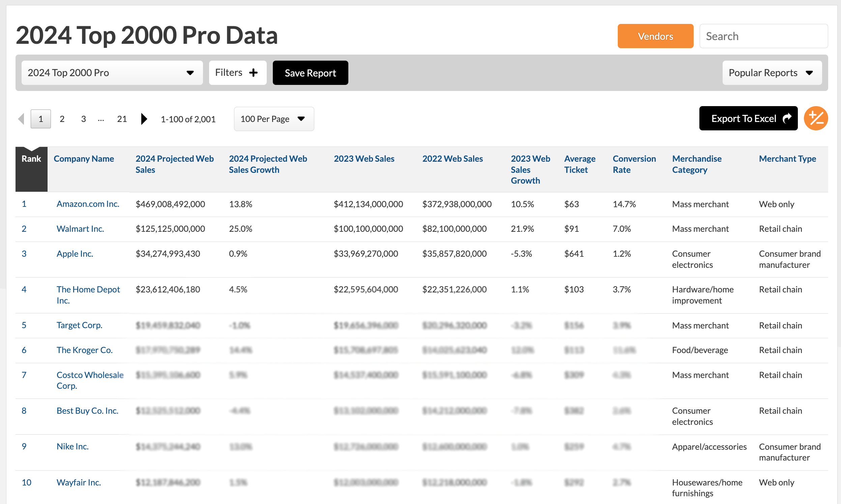
Task: Click Home Depot's Hardware/home improvement category
Action: click(x=703, y=295)
